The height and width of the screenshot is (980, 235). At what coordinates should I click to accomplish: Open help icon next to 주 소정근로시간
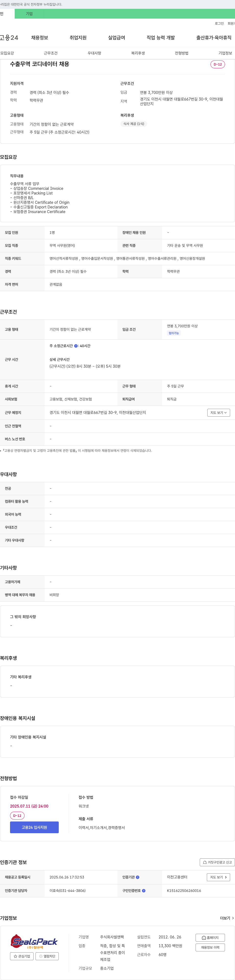[76, 346]
